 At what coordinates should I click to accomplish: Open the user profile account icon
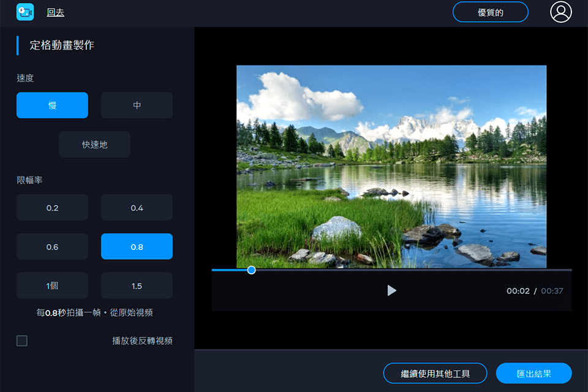(560, 12)
